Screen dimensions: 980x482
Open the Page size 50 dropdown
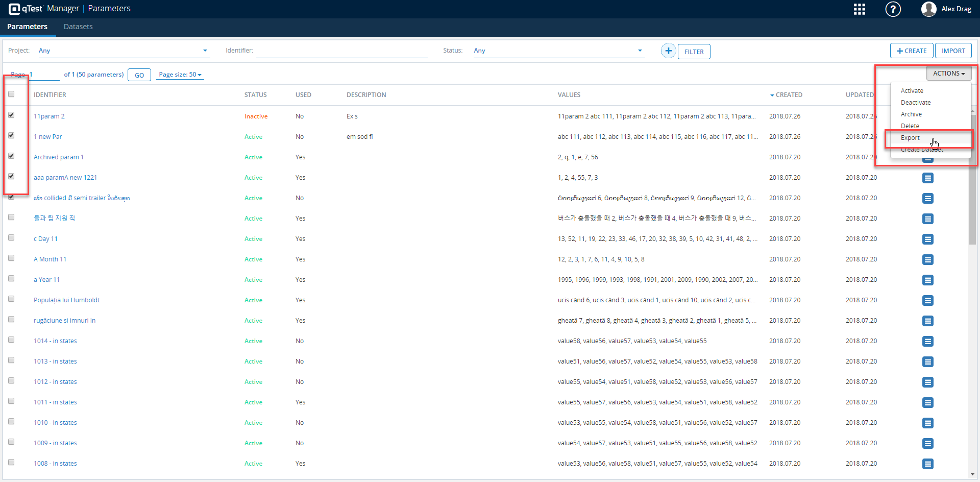point(180,75)
